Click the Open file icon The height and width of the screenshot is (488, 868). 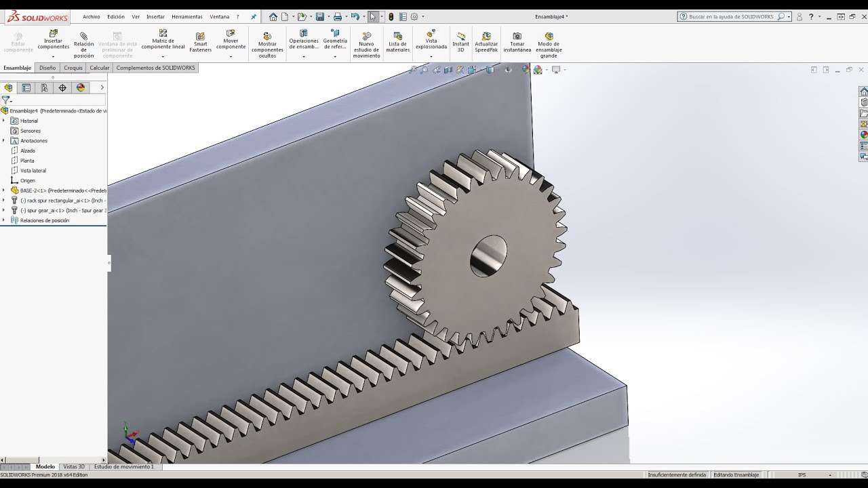coord(301,16)
